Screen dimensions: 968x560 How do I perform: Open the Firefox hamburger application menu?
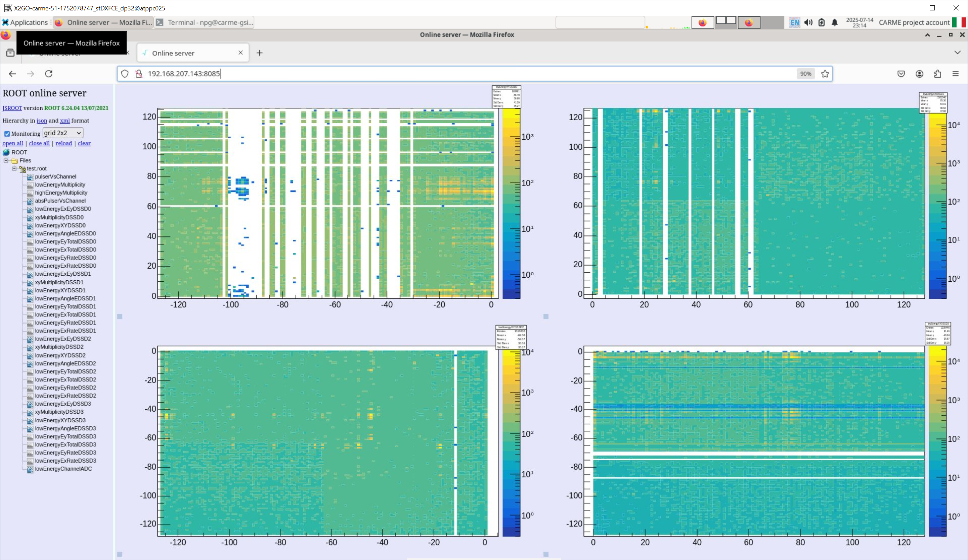click(955, 74)
